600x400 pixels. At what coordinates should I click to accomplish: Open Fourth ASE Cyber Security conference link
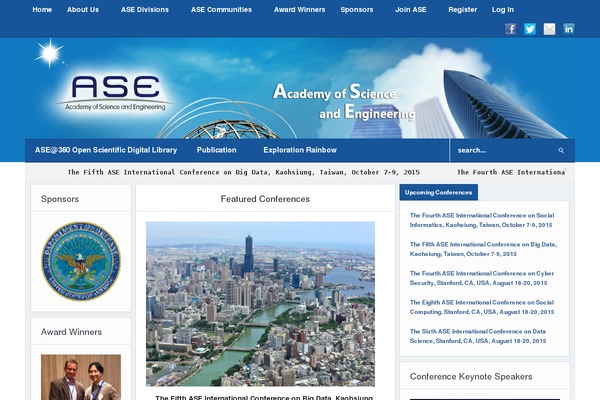pyautogui.click(x=482, y=278)
